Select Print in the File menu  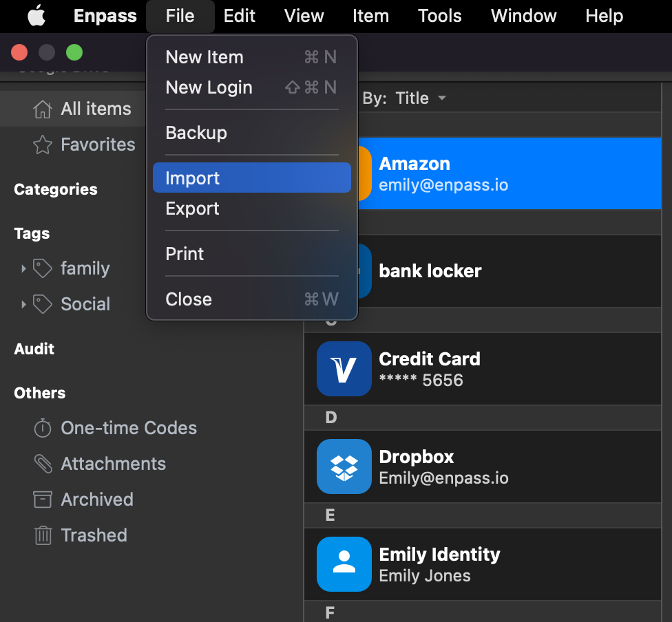(x=251, y=254)
